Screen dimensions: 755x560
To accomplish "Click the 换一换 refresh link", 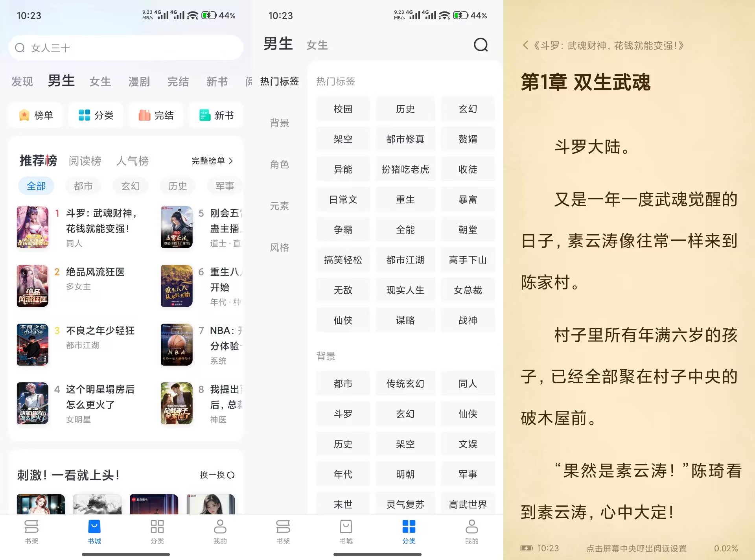I will tap(215, 475).
